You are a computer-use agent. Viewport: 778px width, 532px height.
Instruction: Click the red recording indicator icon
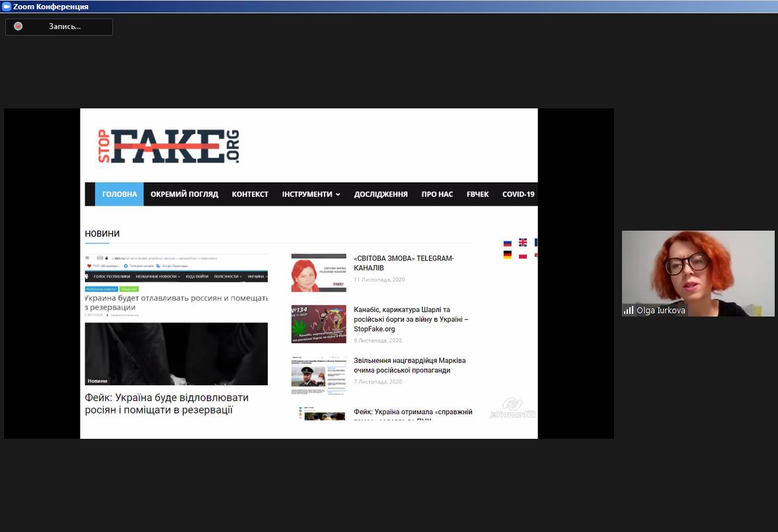coord(19,26)
